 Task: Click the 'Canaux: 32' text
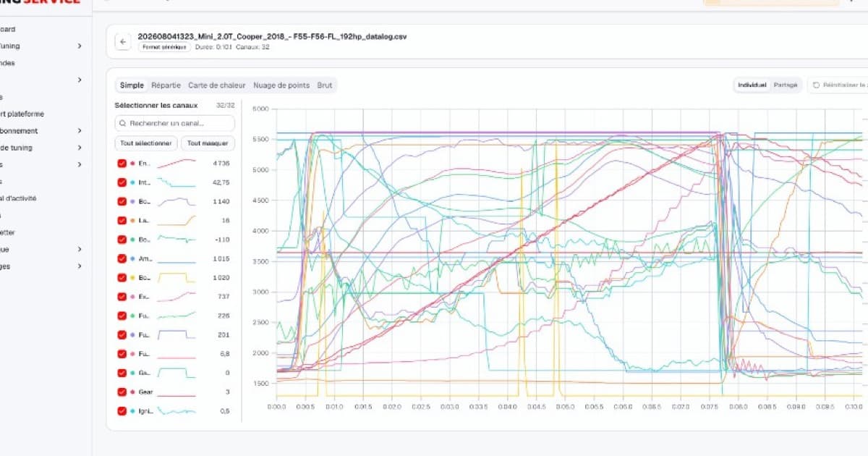[x=254, y=47]
